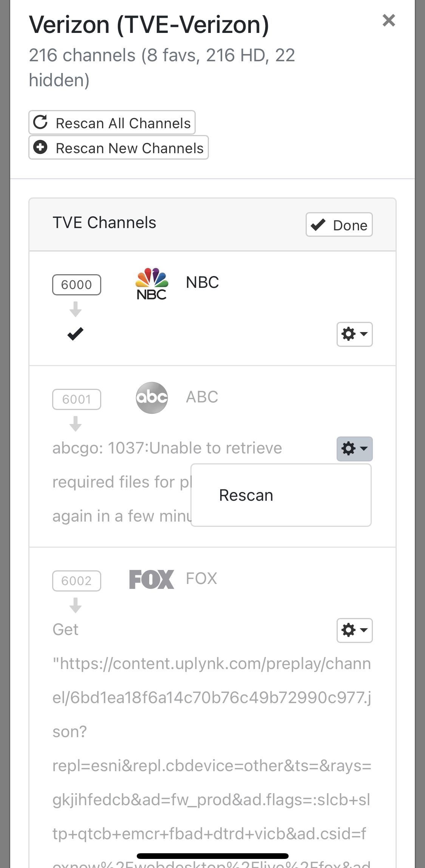Screen dimensions: 425x868
Task: Click the ABC channel logo
Action: click(151, 398)
